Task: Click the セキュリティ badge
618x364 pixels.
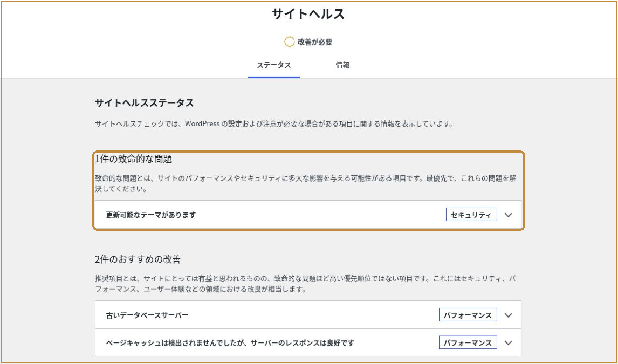Action: coord(471,215)
